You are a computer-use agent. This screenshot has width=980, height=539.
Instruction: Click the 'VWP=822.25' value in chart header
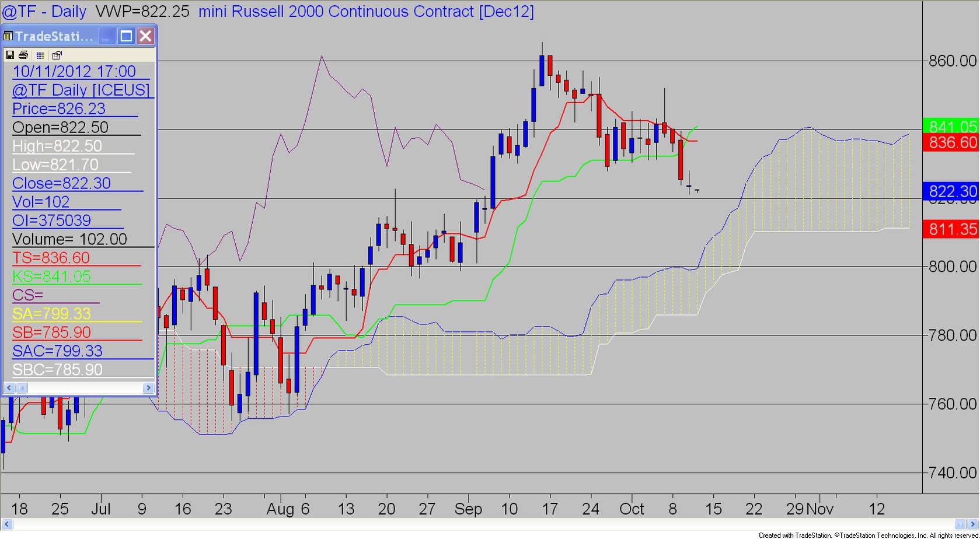click(x=142, y=12)
